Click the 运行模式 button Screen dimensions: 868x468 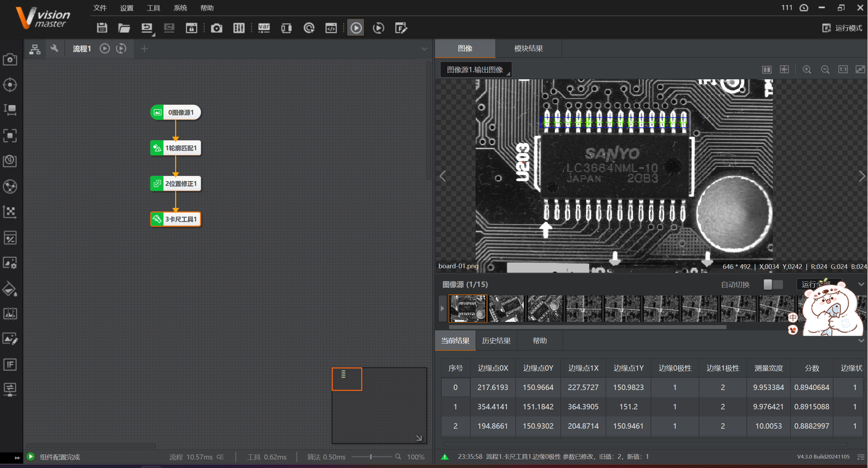(843, 28)
